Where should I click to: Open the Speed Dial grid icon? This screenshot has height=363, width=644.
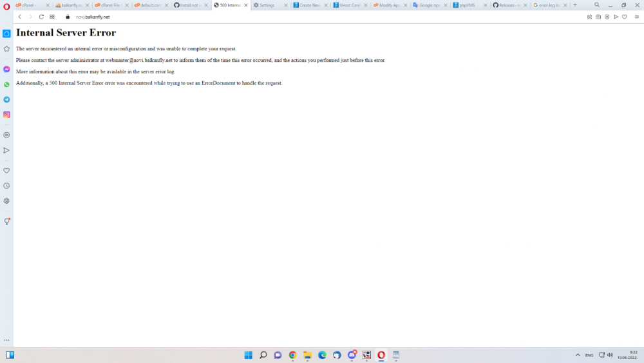tap(52, 17)
